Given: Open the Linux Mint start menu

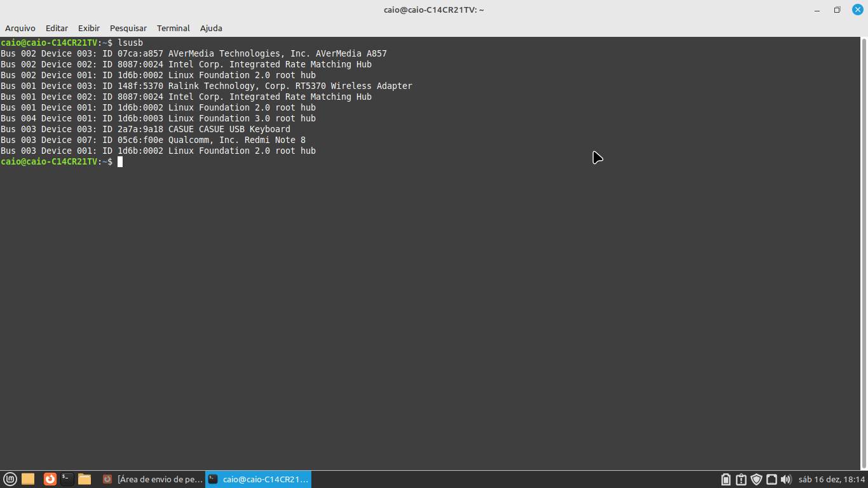Looking at the screenshot, I should pos(10,479).
